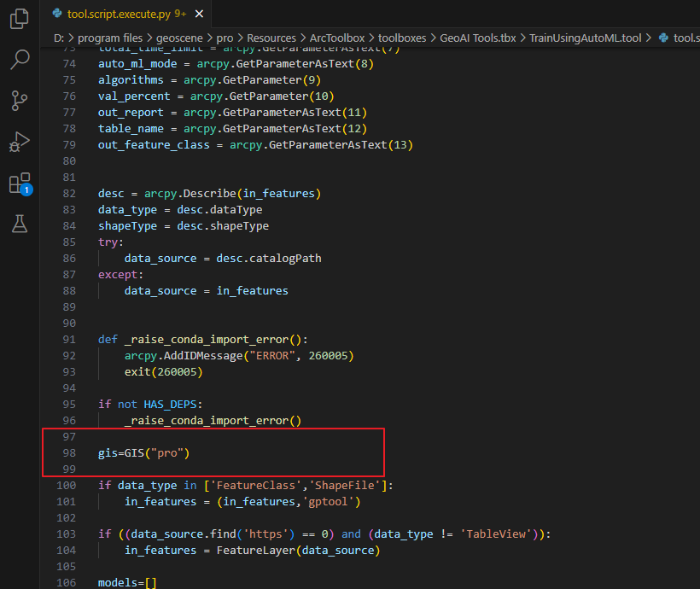
Task: Click the 'pro' breadcrumb segment
Action: pos(225,38)
